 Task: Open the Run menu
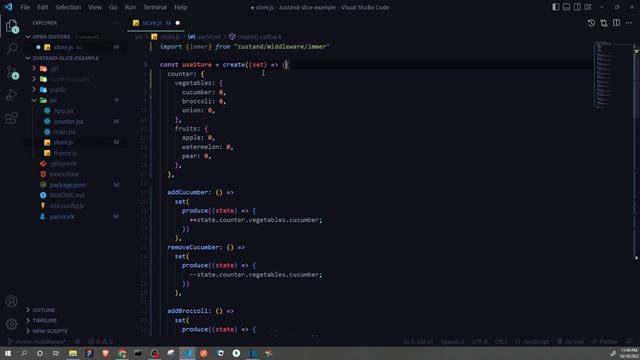(130, 7)
